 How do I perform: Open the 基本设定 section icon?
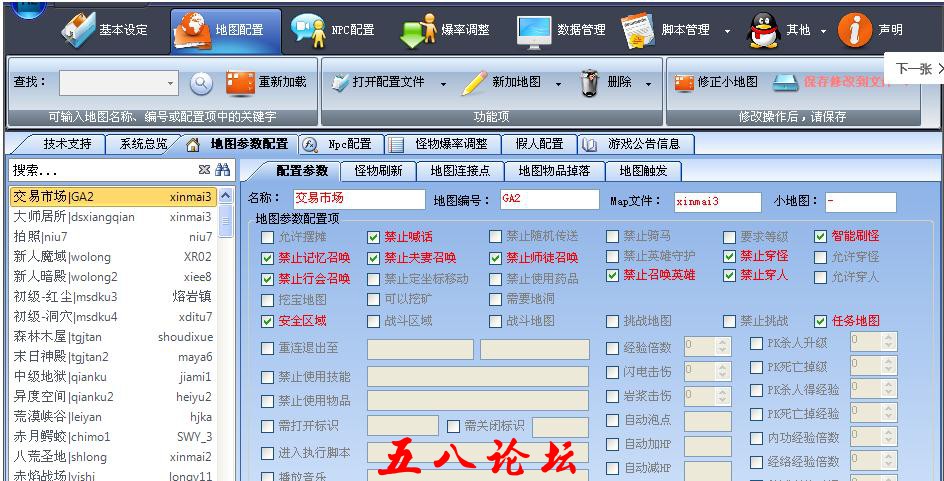point(78,29)
